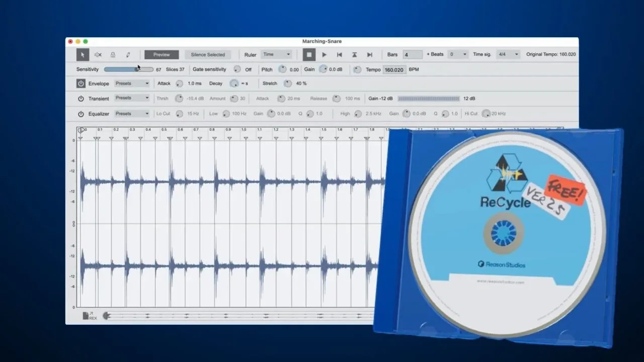644x362 pixels.
Task: Select the arrow pointer tool
Action: (83, 54)
